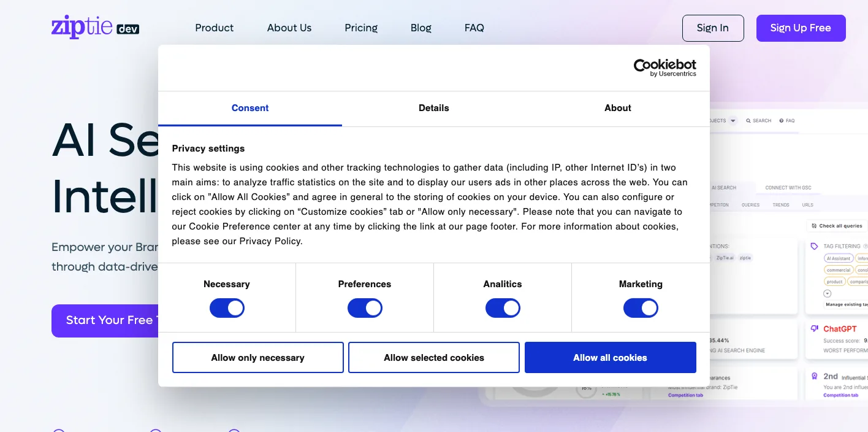Image resolution: width=868 pixels, height=432 pixels.
Task: Click the award badge icon beside 2nd
Action: (815, 376)
